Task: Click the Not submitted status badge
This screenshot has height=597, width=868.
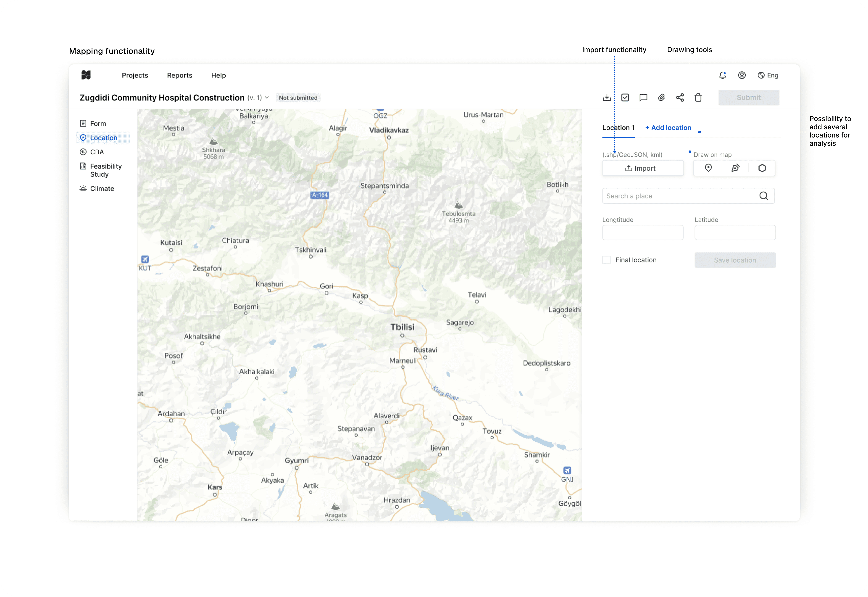Action: (x=298, y=98)
